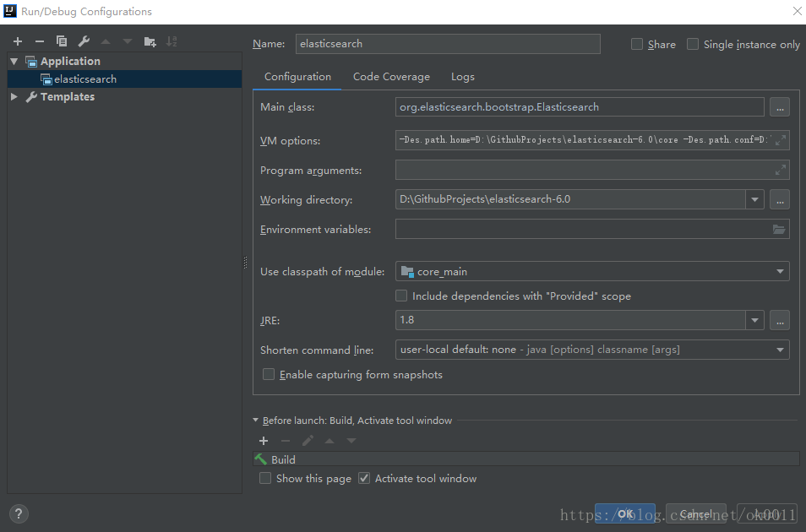Toggle Show this page checkbox
The image size is (806, 532).
tap(265, 478)
